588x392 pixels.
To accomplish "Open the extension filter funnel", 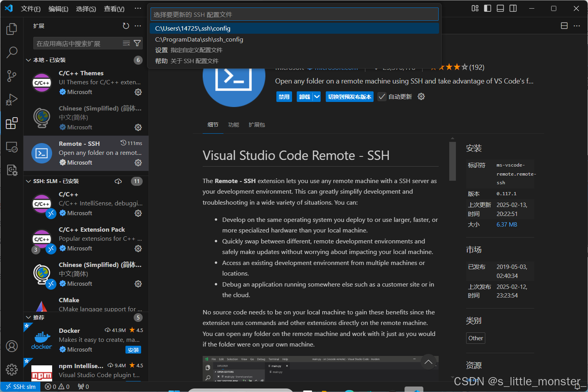I will 137,43.
